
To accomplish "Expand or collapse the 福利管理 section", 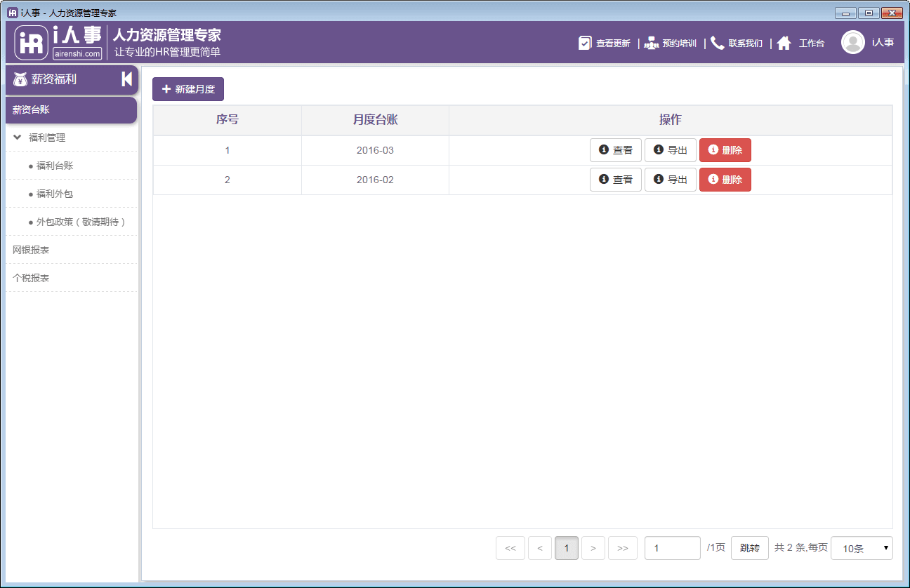I will (46, 138).
